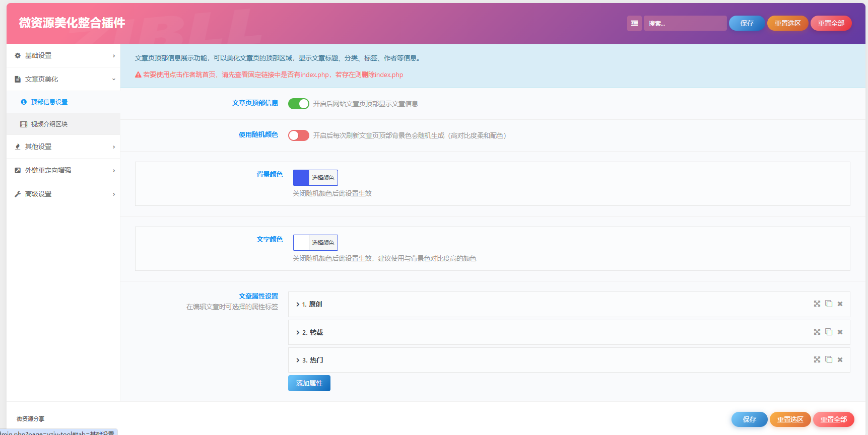Click the 微资源分享 footer text
This screenshot has width=868, height=435.
[x=30, y=419]
